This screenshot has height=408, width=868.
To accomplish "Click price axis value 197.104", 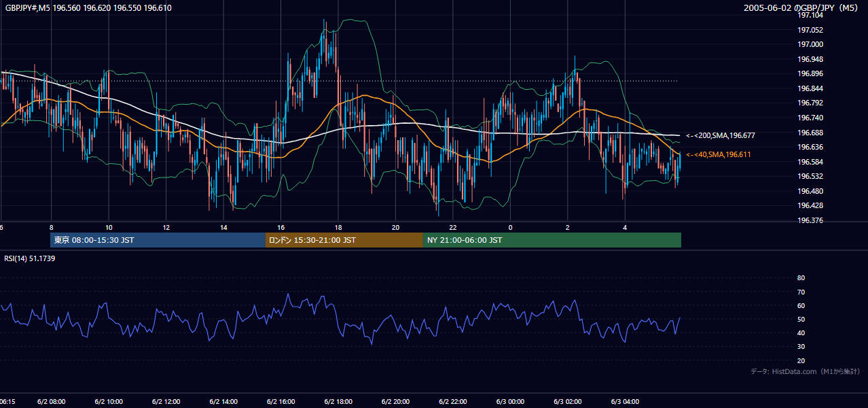I will coord(810,16).
